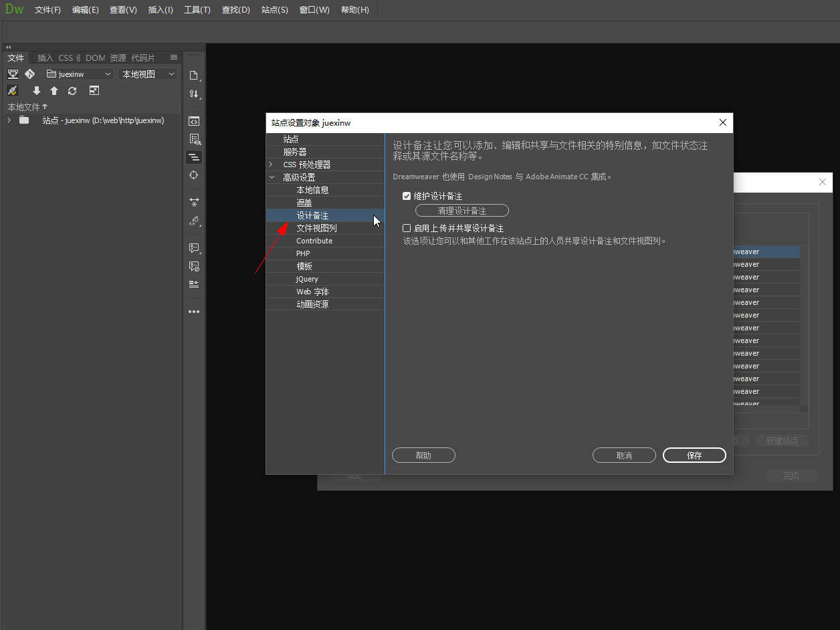The width and height of the screenshot is (840, 630).
Task: Open the server connection (monitor) icon in Files panel
Action: (13, 74)
